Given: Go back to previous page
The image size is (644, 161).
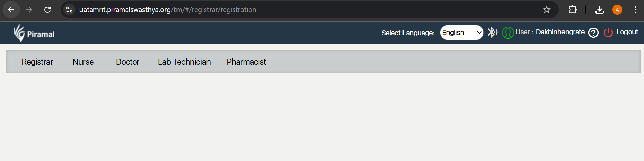Looking at the screenshot, I should point(11,10).
